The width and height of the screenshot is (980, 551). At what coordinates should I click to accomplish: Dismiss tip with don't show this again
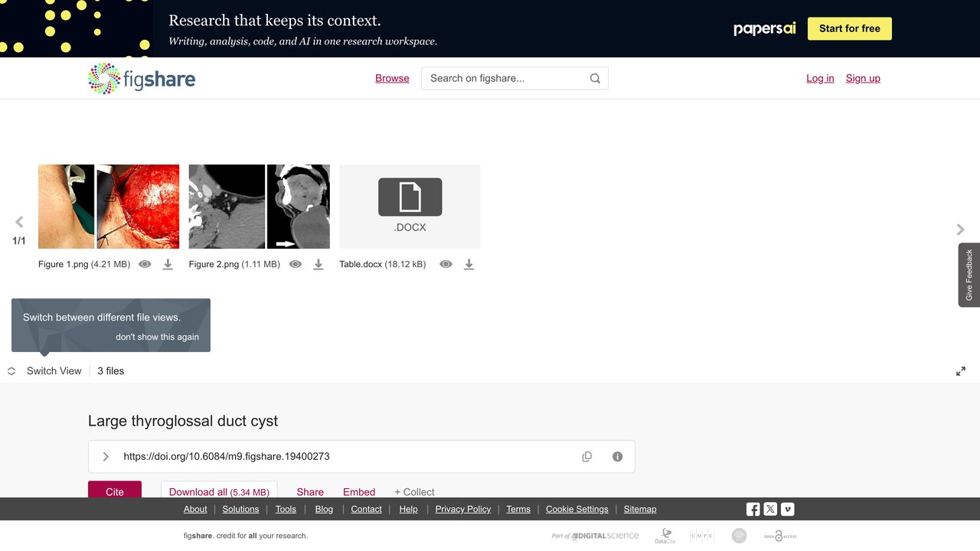click(x=157, y=337)
